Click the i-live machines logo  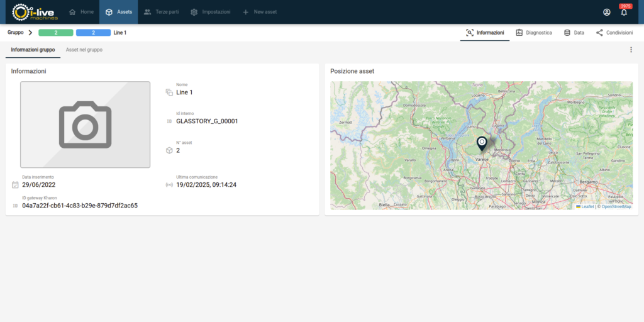(x=35, y=12)
